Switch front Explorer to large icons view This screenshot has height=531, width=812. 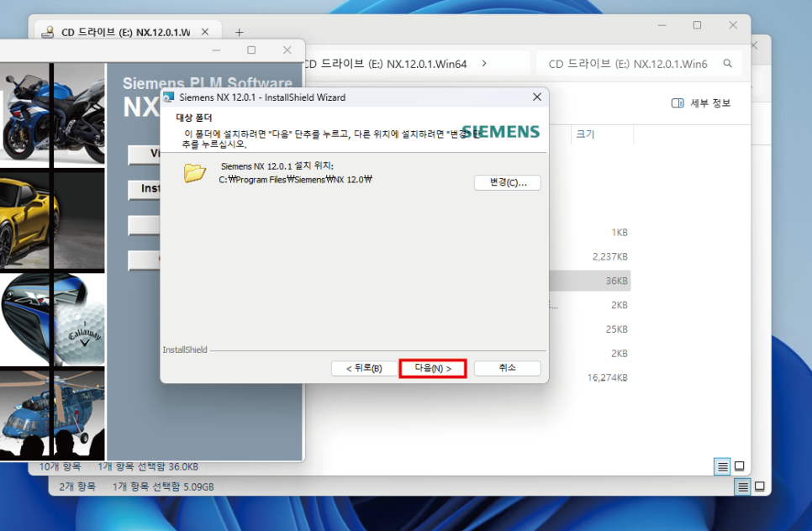tap(740, 466)
